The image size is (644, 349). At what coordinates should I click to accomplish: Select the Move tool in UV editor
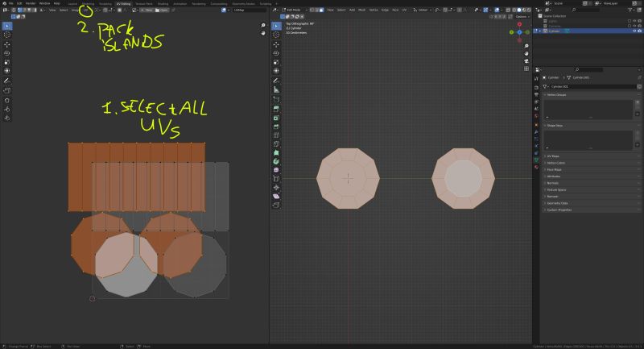click(x=7, y=44)
